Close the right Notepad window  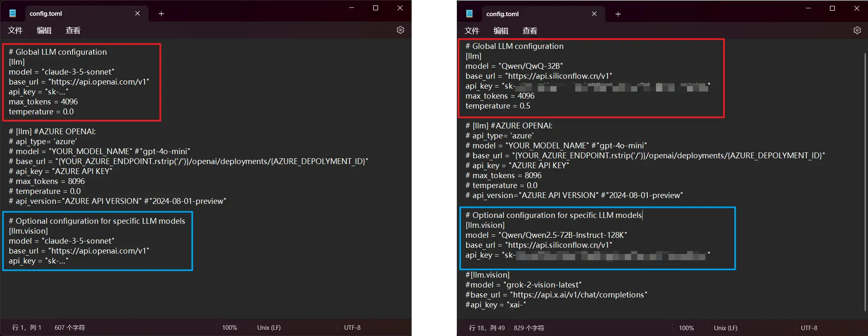(857, 8)
